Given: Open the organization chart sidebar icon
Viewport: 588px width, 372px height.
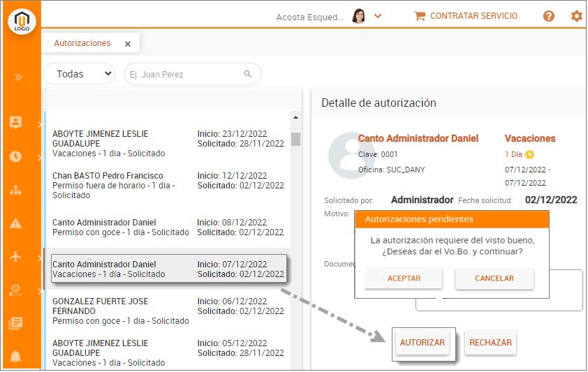Looking at the screenshot, I should tap(15, 190).
